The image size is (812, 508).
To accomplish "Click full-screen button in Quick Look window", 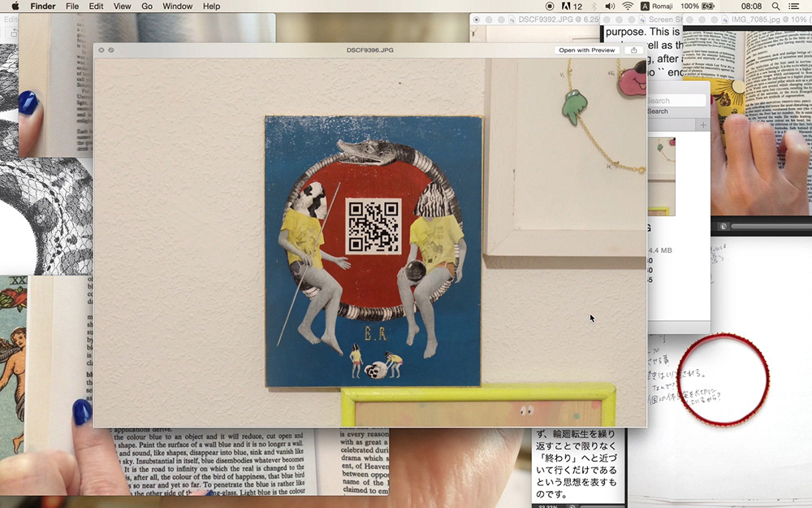I will click(110, 50).
